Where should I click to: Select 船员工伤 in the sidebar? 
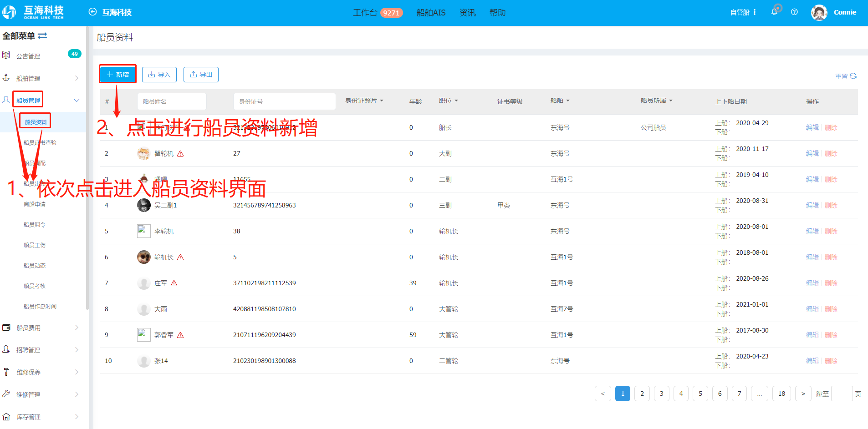pyautogui.click(x=35, y=245)
